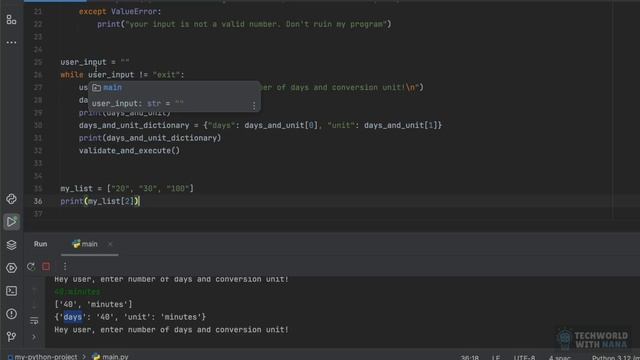Change the LF line separator setting
640x360 pixels.
click(496, 357)
